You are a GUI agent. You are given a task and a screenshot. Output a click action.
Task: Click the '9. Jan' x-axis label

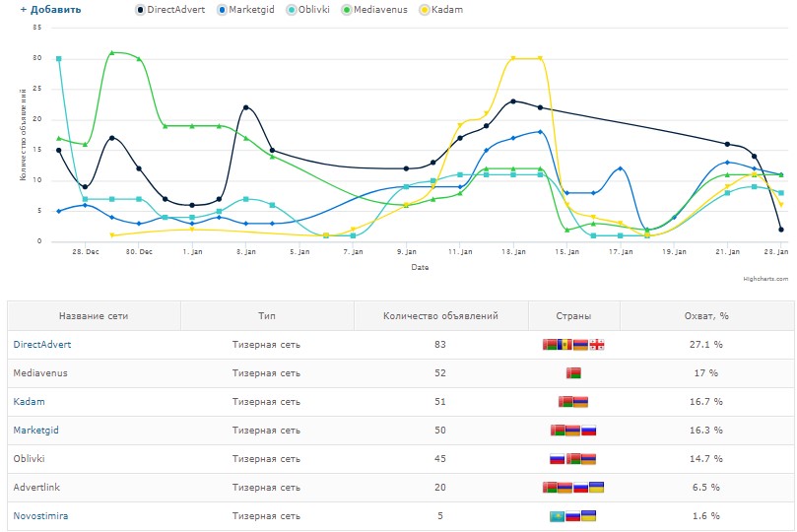point(407,251)
